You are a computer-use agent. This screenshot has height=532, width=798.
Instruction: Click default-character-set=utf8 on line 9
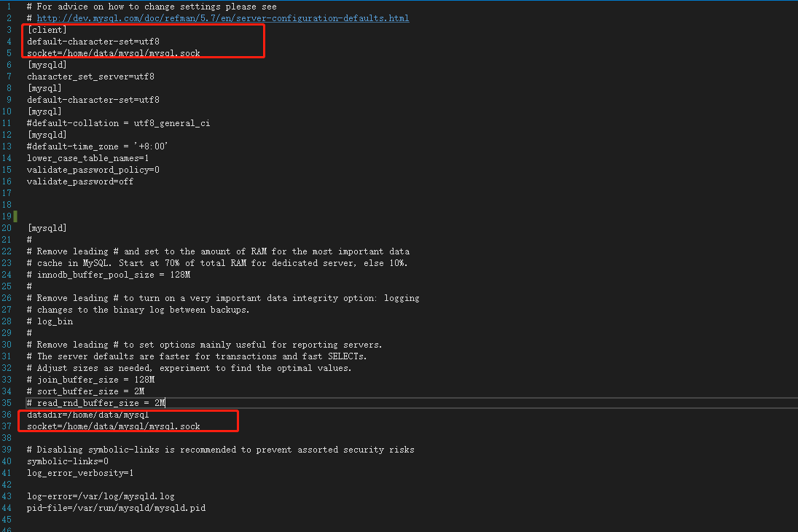tap(93, 101)
